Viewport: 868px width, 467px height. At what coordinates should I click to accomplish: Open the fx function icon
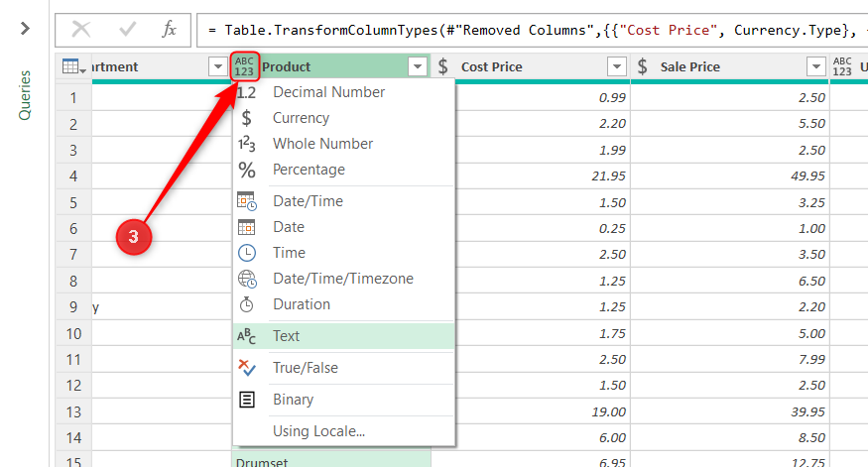click(169, 30)
